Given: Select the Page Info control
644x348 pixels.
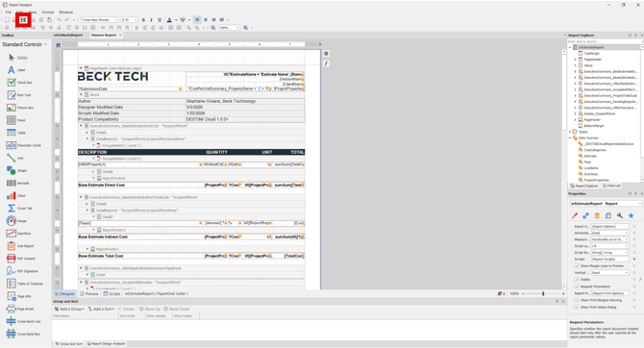Looking at the screenshot, I should coord(19,296).
